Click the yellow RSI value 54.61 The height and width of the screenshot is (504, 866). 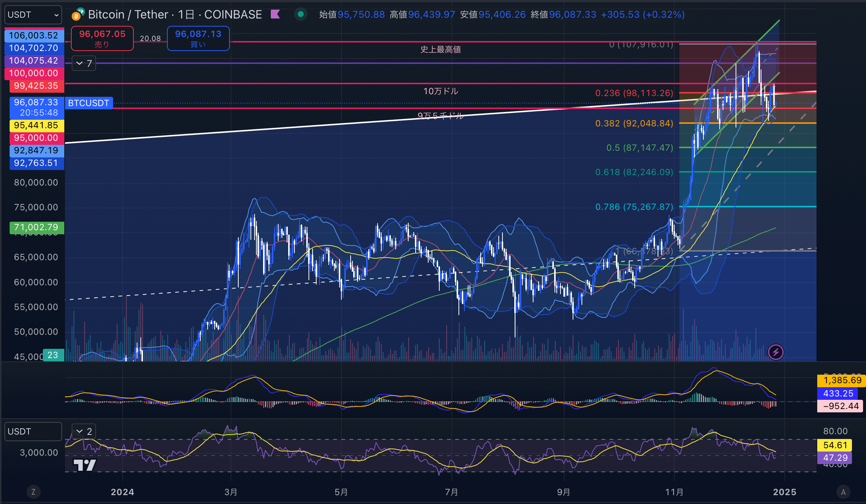pyautogui.click(x=835, y=445)
